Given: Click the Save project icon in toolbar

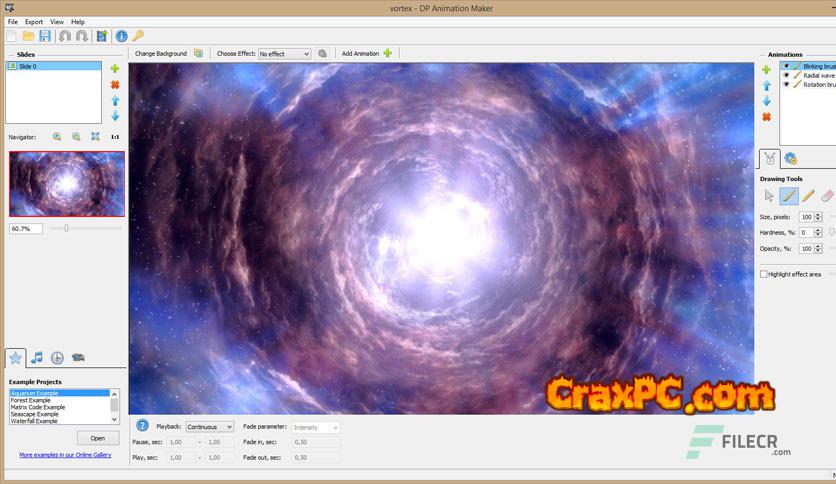Looking at the screenshot, I should pos(45,36).
